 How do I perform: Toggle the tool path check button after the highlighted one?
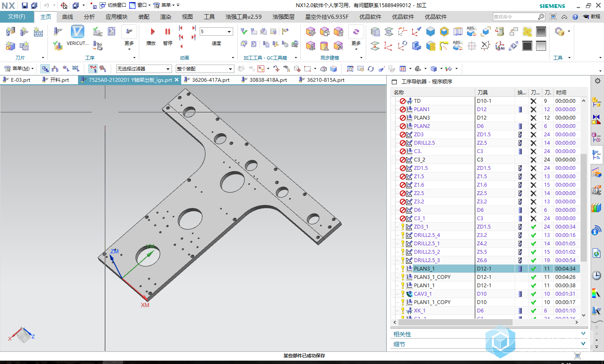click(103, 69)
